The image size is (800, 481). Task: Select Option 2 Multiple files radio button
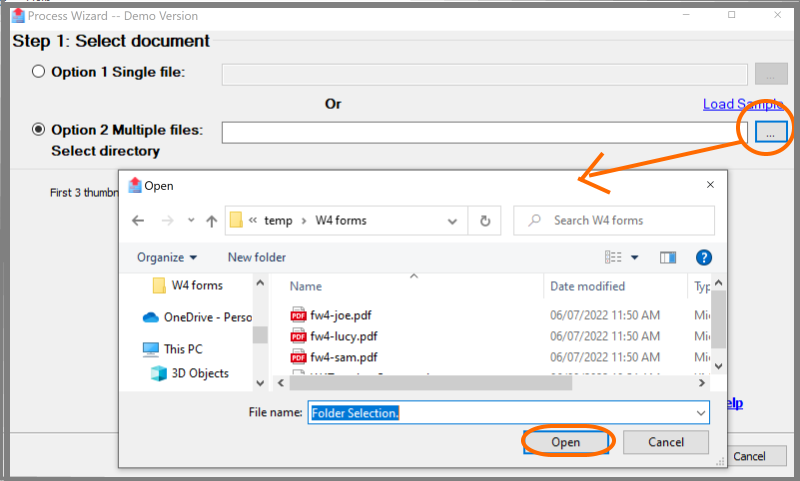point(38,130)
